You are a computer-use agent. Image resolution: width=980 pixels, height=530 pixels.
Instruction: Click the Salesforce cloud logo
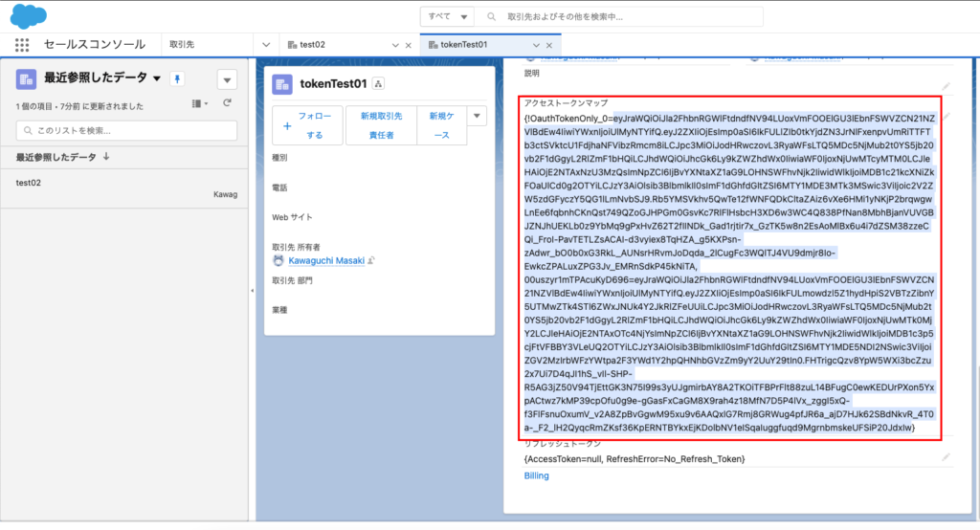point(30,16)
